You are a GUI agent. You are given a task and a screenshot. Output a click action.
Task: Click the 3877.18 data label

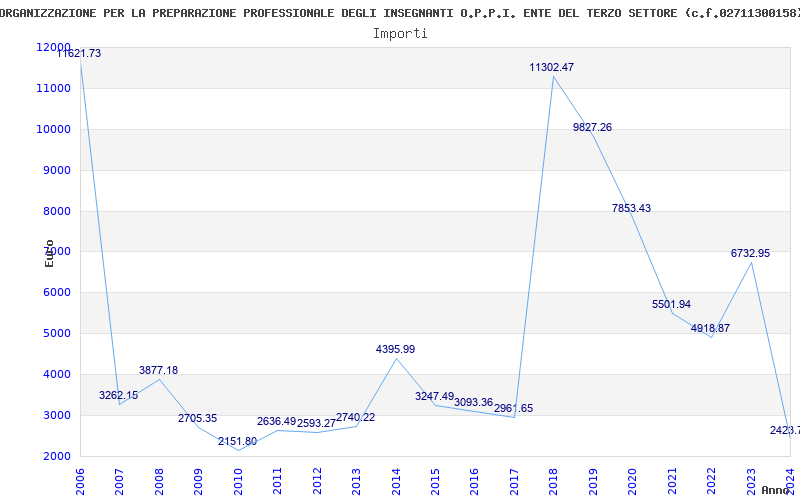[x=158, y=370]
